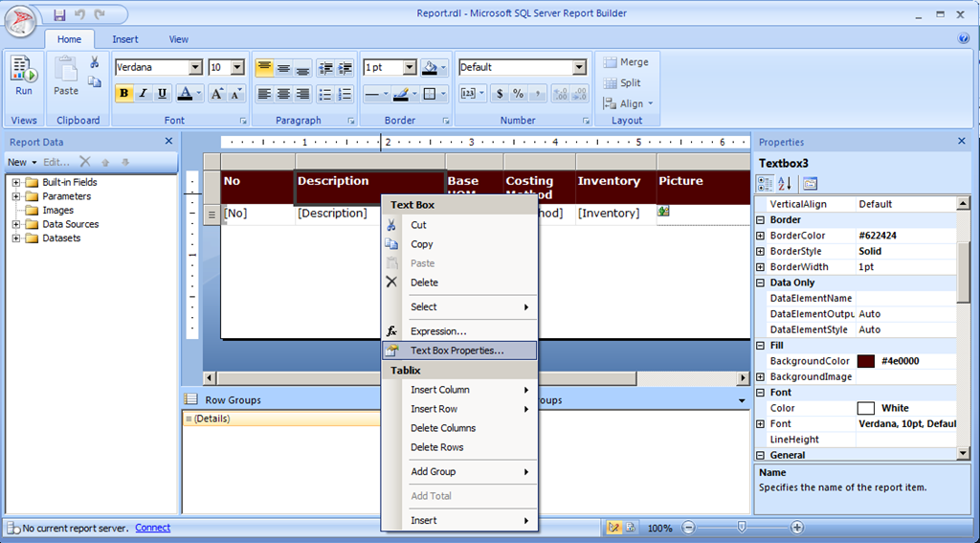
Task: Toggle bottom vertical alignment
Action: 303,68
